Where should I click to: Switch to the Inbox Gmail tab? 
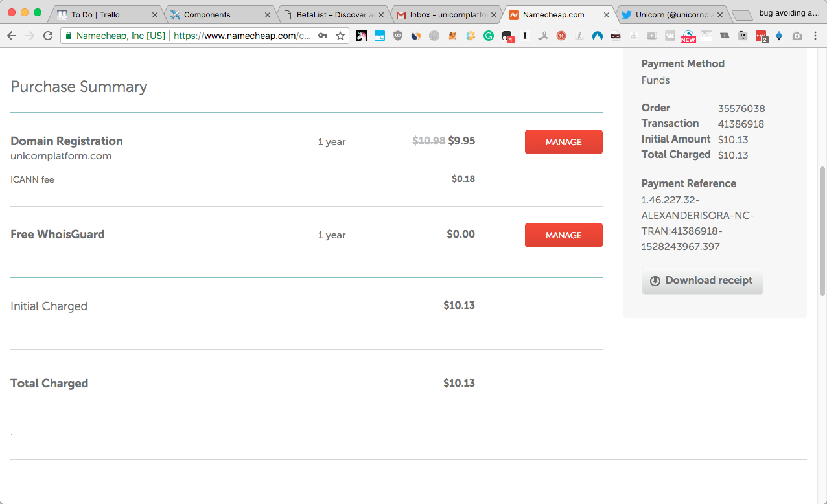point(447,14)
